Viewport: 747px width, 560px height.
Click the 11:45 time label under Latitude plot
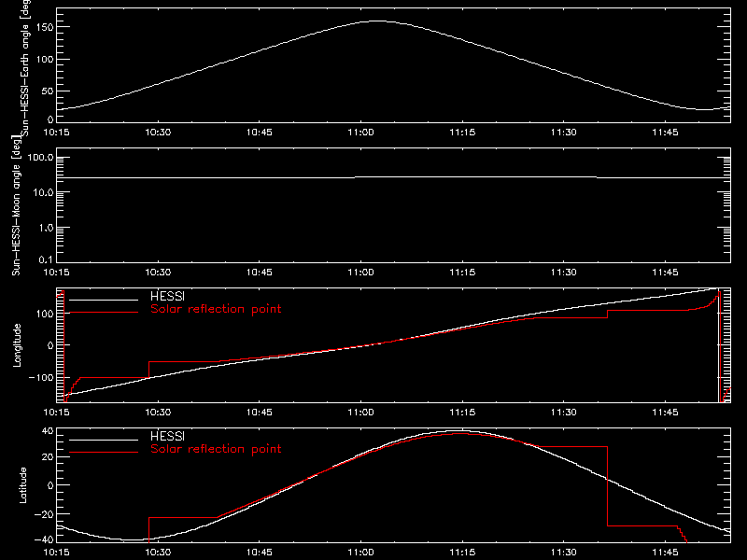[665, 553]
